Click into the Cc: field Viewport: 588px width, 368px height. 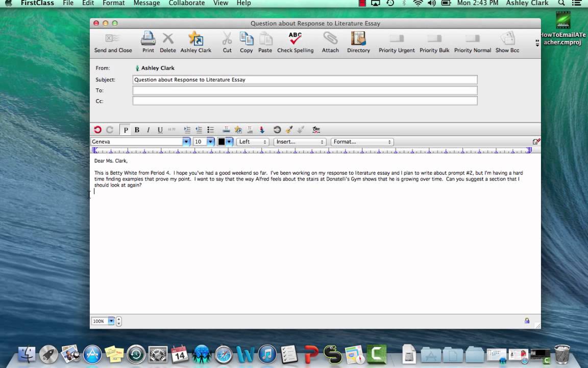(x=305, y=101)
